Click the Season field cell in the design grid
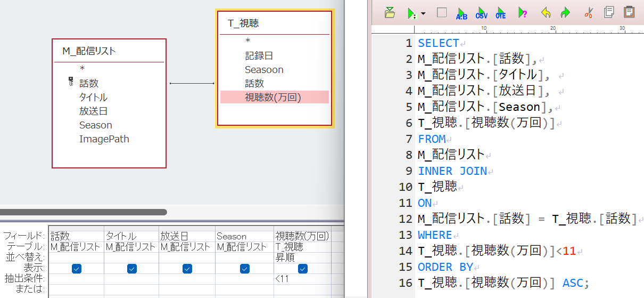 click(244, 236)
